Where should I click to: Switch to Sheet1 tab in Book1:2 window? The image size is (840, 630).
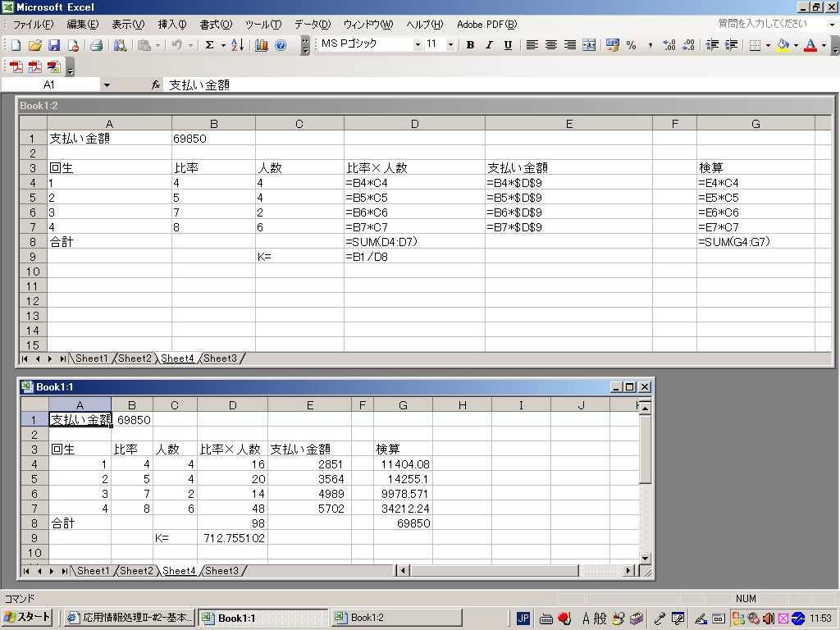point(92,358)
